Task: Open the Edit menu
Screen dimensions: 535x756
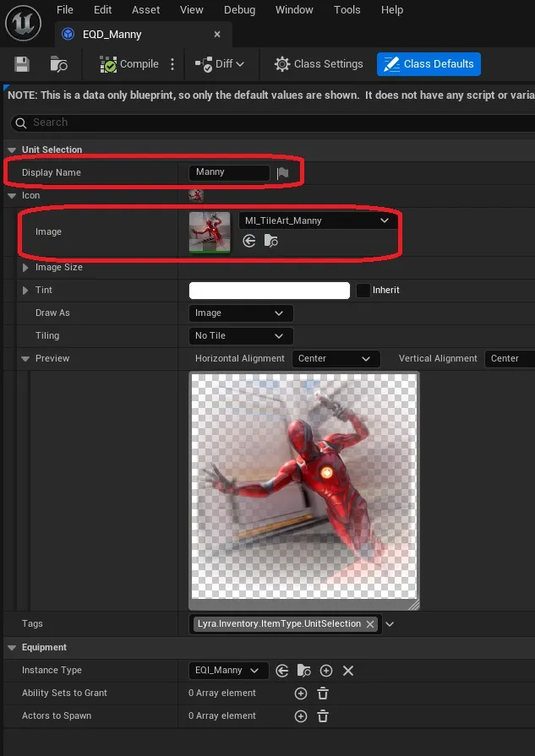Action: (103, 10)
